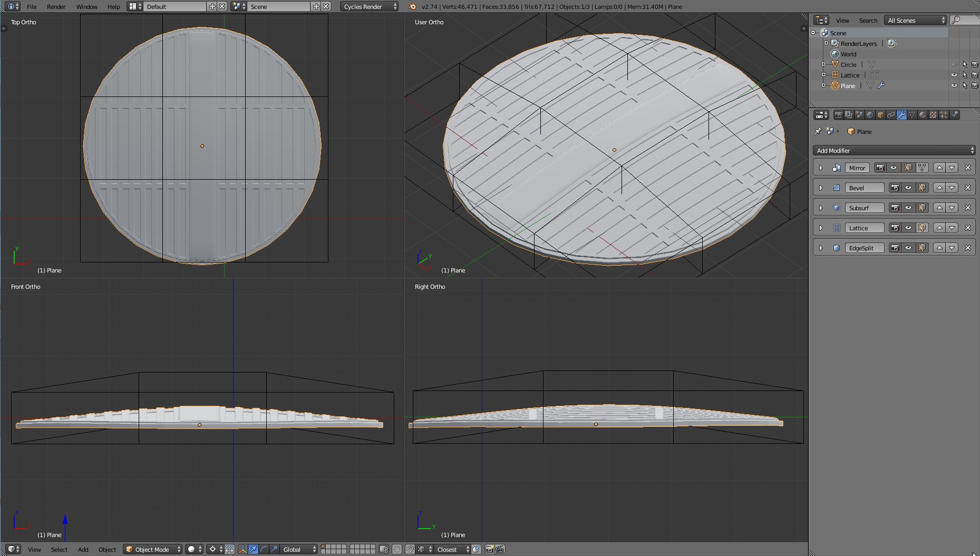Viewport: 980px width, 556px height.
Task: Open the Render menu
Action: coord(56,6)
